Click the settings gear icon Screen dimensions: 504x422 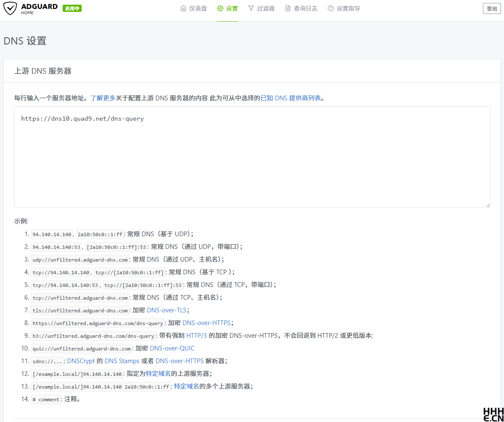(x=220, y=8)
